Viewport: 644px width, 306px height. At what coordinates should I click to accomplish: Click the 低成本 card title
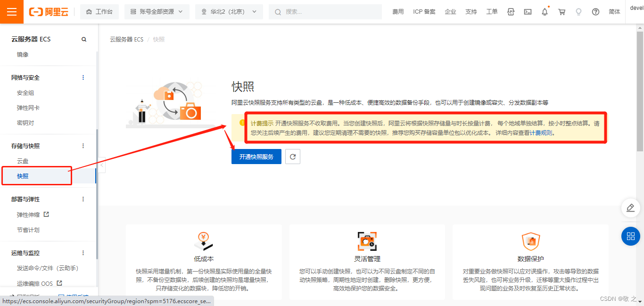click(x=204, y=259)
